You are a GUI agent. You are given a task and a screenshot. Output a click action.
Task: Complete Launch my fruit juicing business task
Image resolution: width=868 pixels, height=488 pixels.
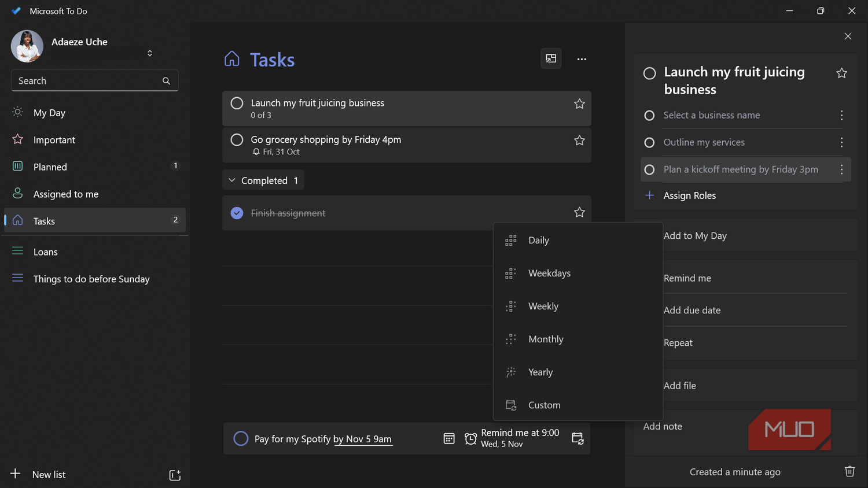pyautogui.click(x=237, y=103)
